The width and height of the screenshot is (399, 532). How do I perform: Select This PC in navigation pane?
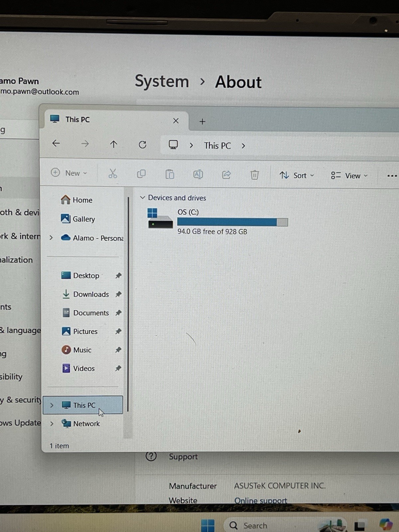(x=83, y=405)
